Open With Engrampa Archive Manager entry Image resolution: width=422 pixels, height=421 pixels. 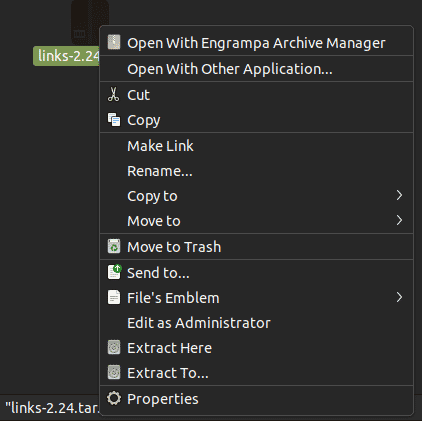click(256, 43)
